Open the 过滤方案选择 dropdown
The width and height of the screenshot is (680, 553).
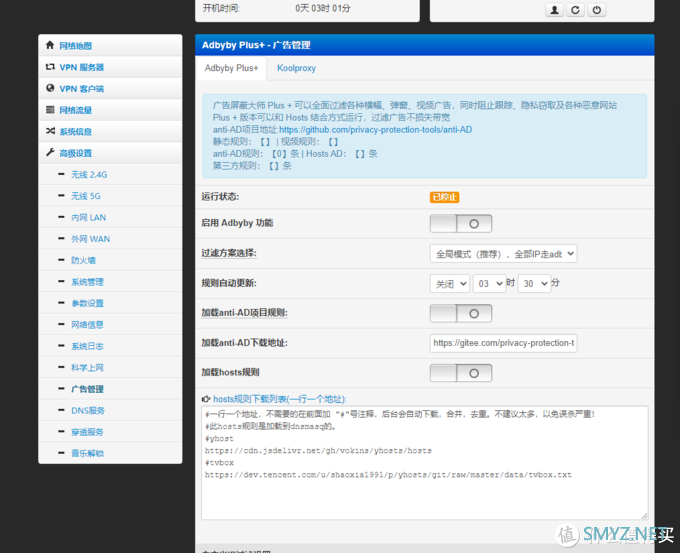503,254
